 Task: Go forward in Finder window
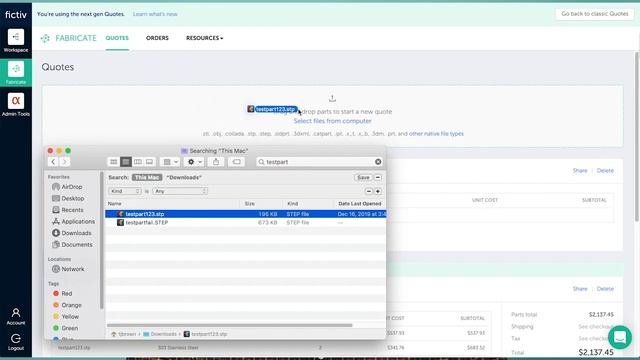pos(64,162)
